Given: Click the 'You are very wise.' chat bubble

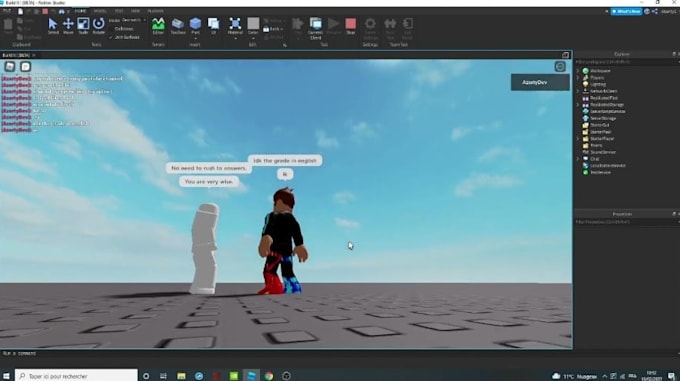Looking at the screenshot, I should [x=209, y=182].
